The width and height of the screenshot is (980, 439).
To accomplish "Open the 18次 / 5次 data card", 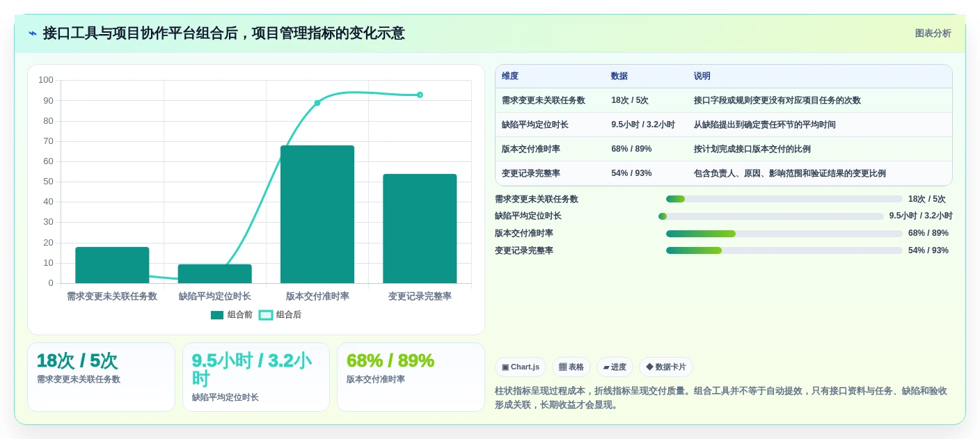I will point(101,377).
